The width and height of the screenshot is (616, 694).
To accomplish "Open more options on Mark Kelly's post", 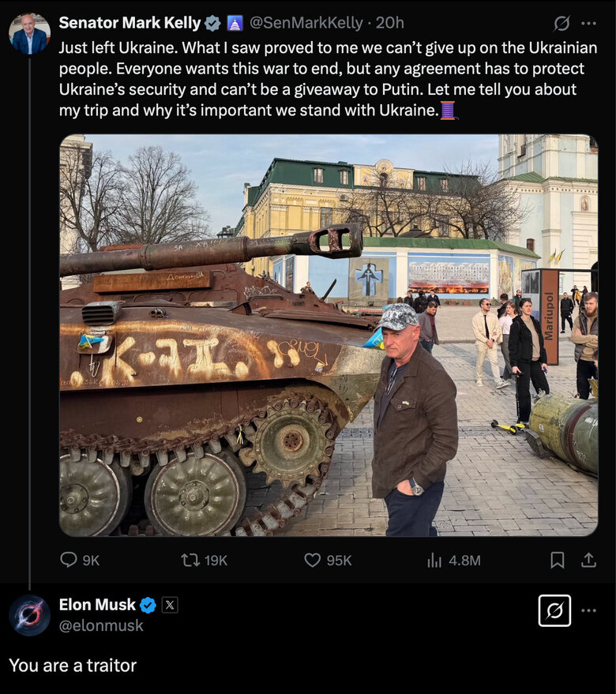I will [589, 23].
